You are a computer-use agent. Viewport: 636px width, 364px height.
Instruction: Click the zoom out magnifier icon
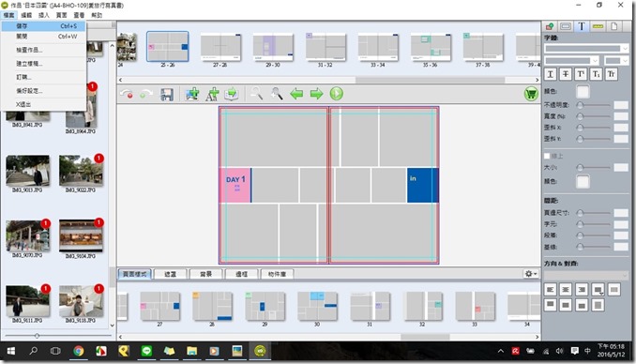tap(256, 94)
